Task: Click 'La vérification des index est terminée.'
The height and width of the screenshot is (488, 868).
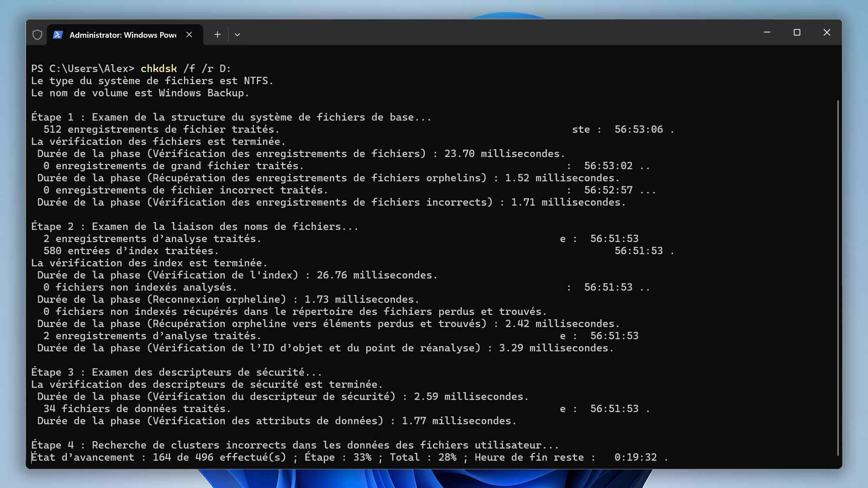Action: (x=149, y=263)
